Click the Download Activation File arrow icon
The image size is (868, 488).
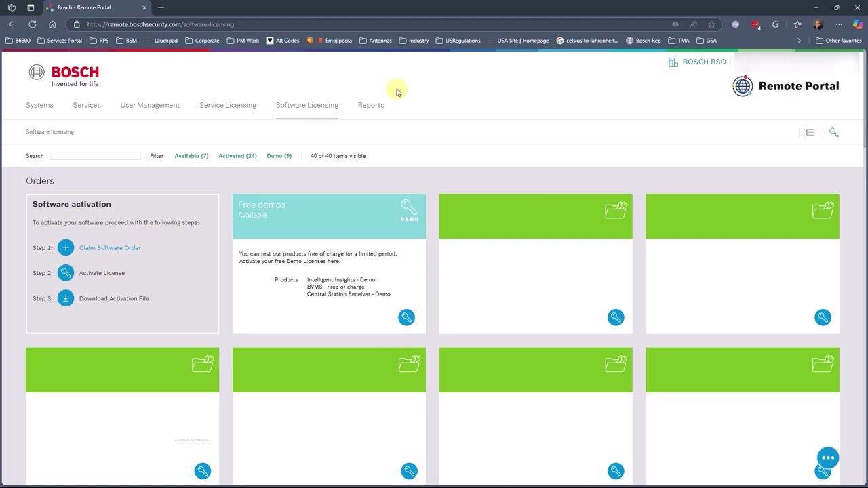pos(66,298)
